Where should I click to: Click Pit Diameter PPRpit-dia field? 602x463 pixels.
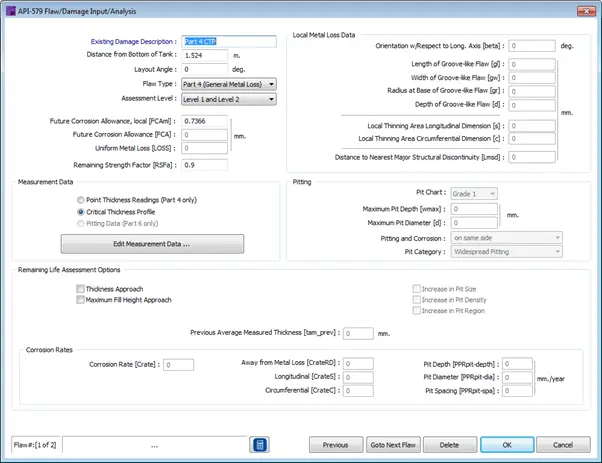tap(518, 377)
